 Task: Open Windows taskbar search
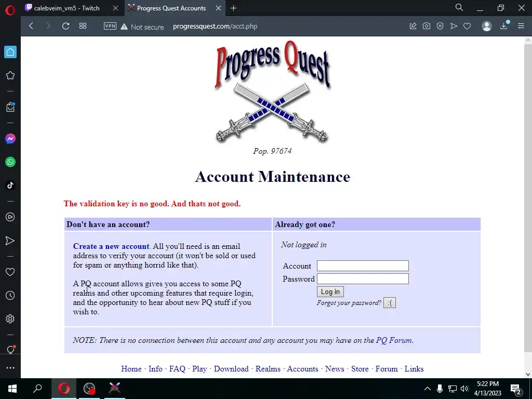[37, 389]
